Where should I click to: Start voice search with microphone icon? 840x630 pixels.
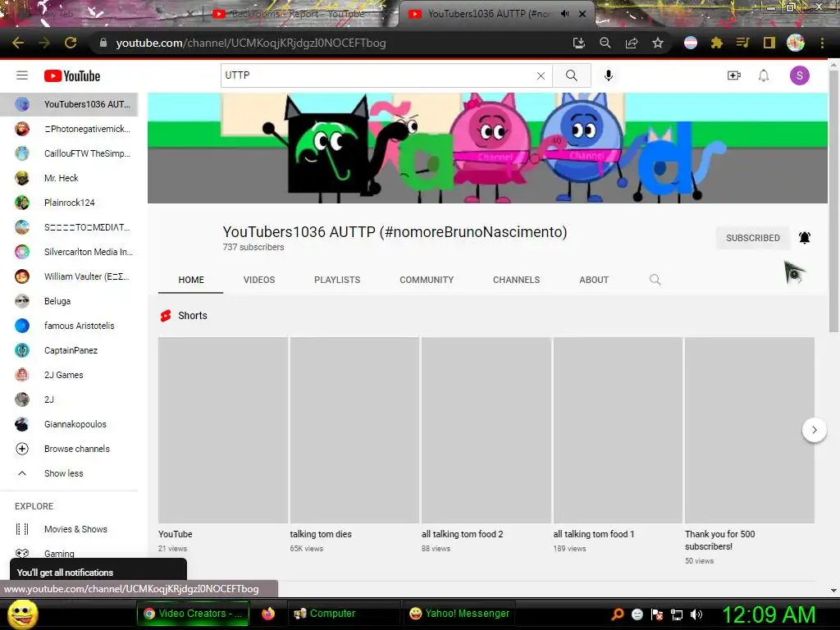point(608,75)
